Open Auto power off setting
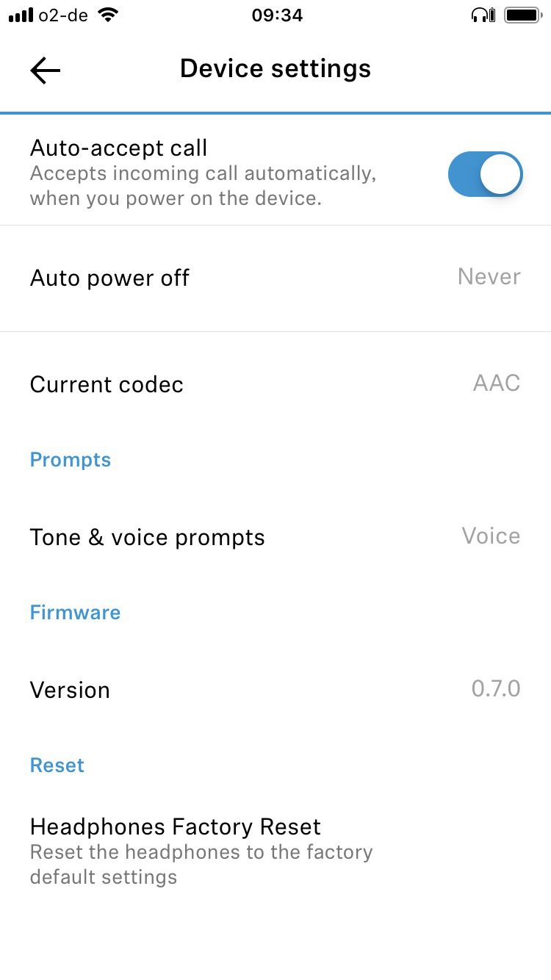The image size is (551, 980). pyautogui.click(x=110, y=278)
